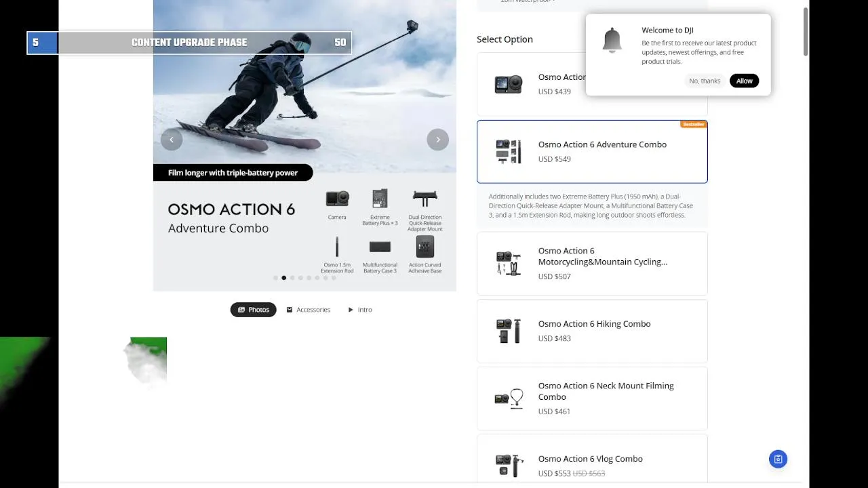Pick the Motorcycling & Mountain Cycling combo

pos(592,264)
